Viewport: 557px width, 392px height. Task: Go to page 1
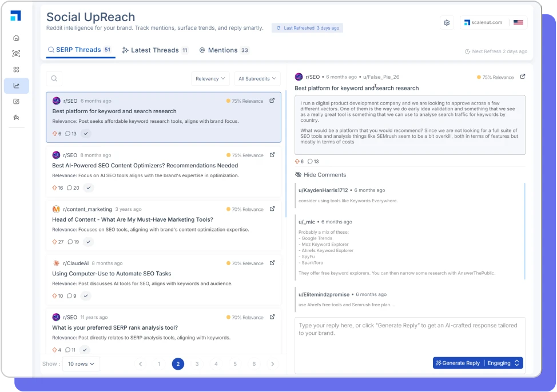(159, 364)
